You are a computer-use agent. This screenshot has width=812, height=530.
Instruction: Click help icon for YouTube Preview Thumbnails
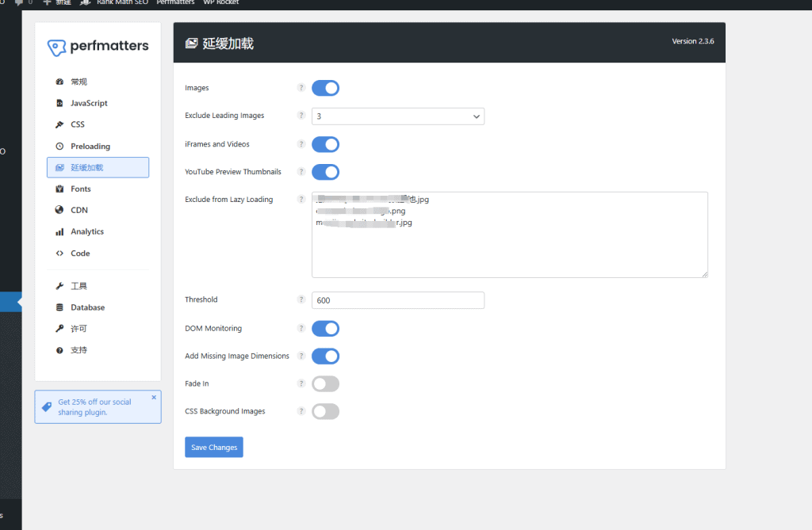(x=301, y=171)
